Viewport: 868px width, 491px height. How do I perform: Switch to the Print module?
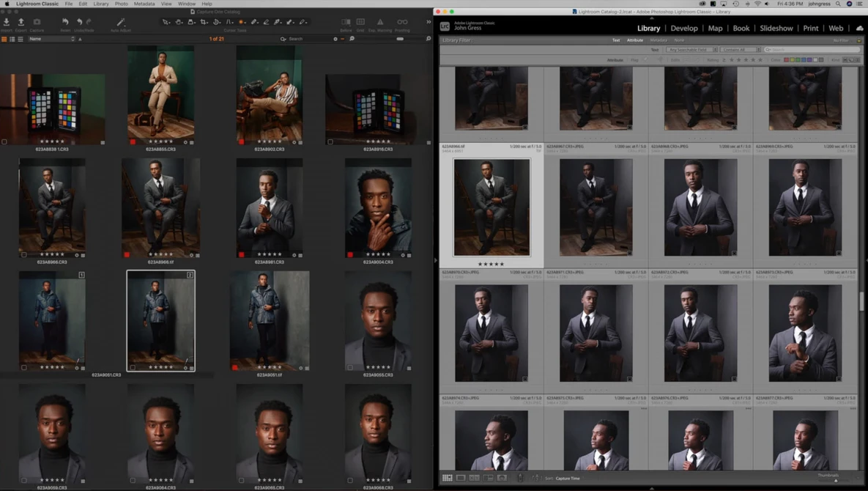(x=810, y=29)
